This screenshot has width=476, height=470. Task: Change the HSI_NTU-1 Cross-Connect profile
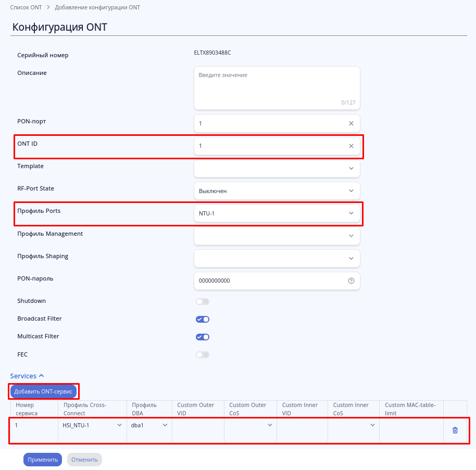[x=92, y=425]
